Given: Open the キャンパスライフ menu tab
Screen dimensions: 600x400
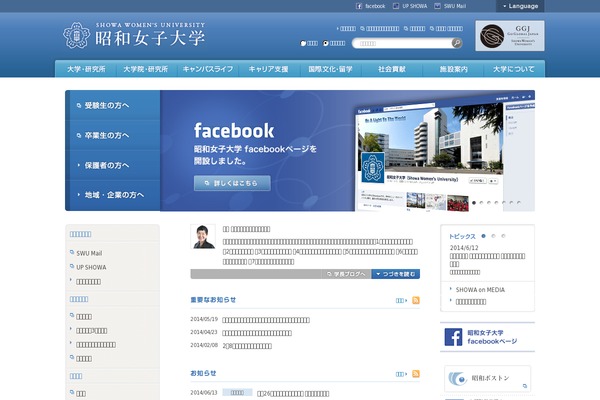Looking at the screenshot, I should pyautogui.click(x=208, y=69).
